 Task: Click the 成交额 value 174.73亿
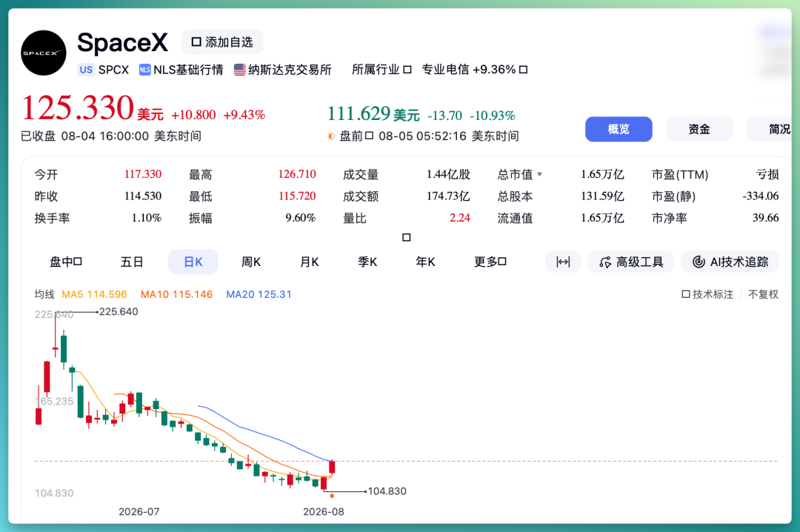pyautogui.click(x=448, y=196)
